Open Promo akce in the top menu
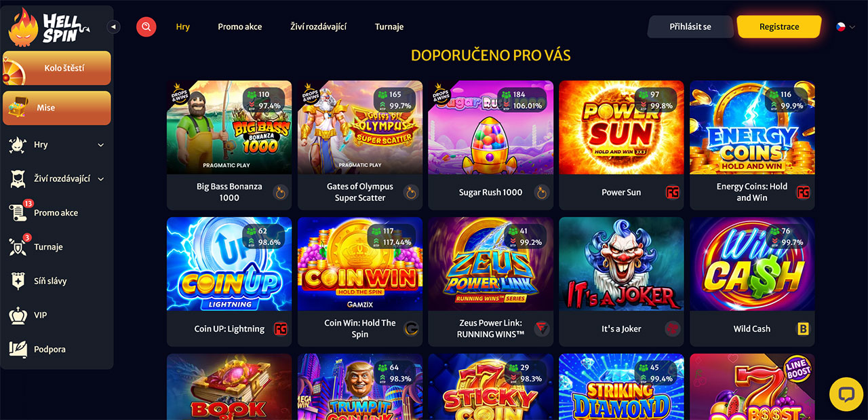Viewport: 868px width, 420px height. tap(240, 26)
